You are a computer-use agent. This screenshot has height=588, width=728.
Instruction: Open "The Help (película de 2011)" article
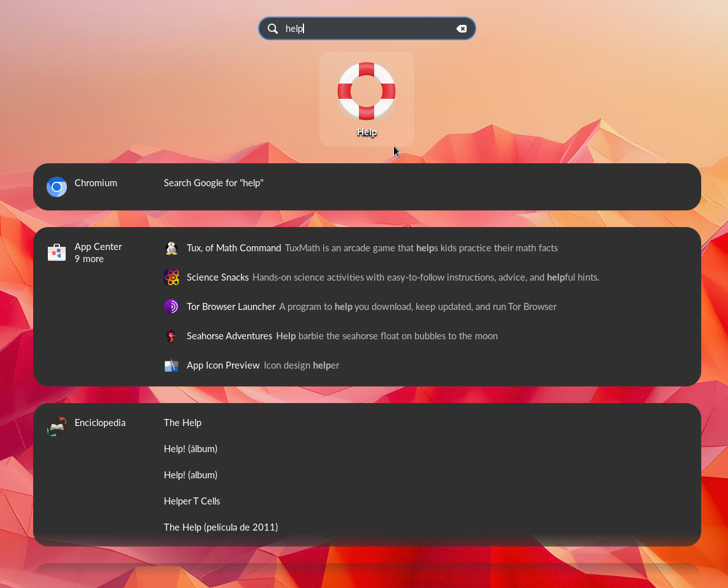(x=221, y=527)
